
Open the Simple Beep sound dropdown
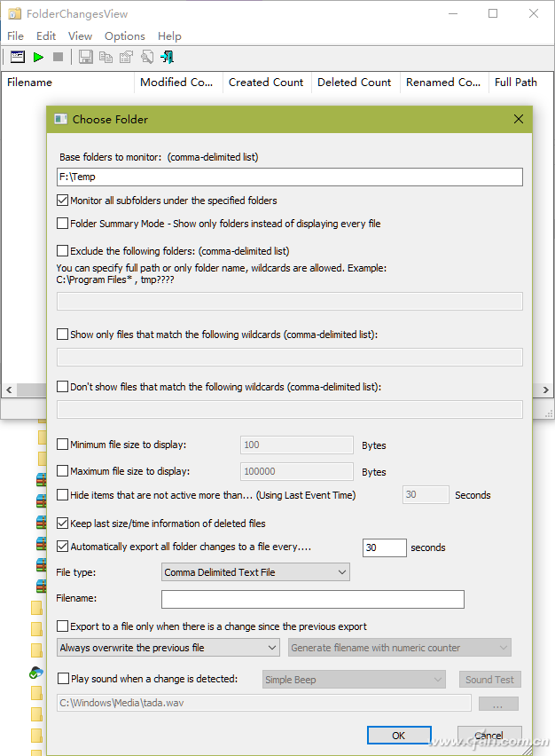point(354,680)
